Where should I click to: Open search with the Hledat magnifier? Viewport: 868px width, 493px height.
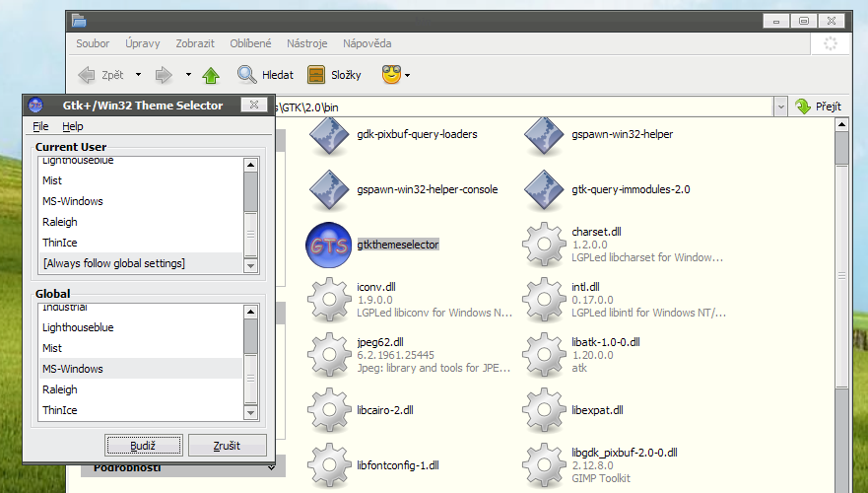247,74
